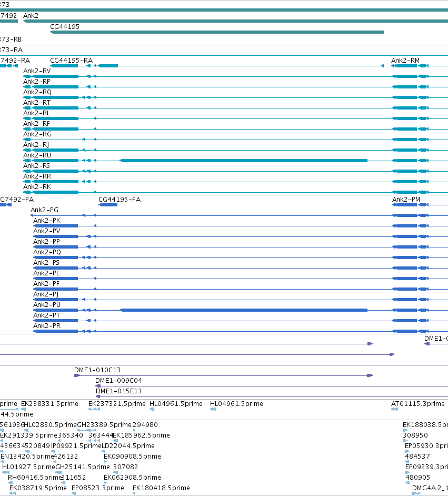Select EST EN13420.5prime

click(27, 457)
